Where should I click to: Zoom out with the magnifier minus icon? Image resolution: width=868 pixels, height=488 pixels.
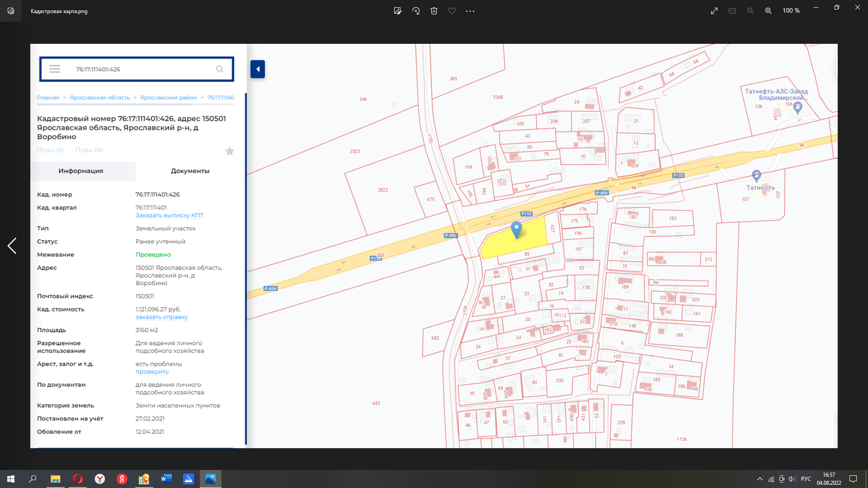coord(750,11)
